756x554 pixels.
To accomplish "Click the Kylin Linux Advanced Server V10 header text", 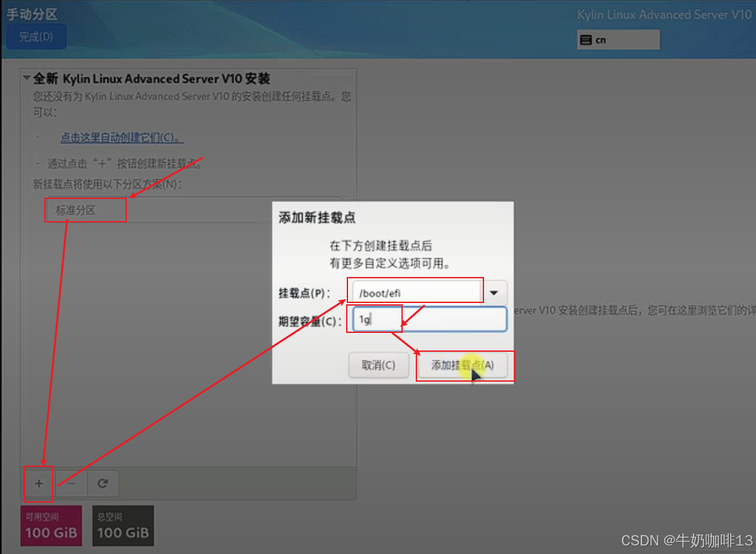I will 664,15.
